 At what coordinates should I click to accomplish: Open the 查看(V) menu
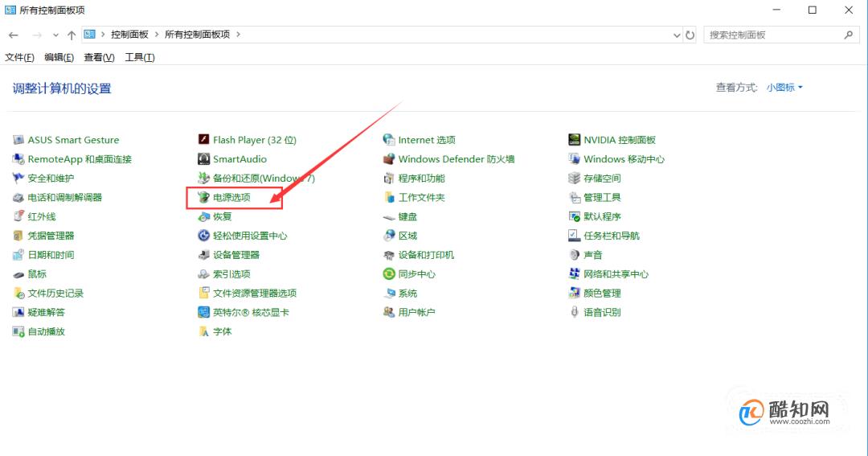[99, 58]
